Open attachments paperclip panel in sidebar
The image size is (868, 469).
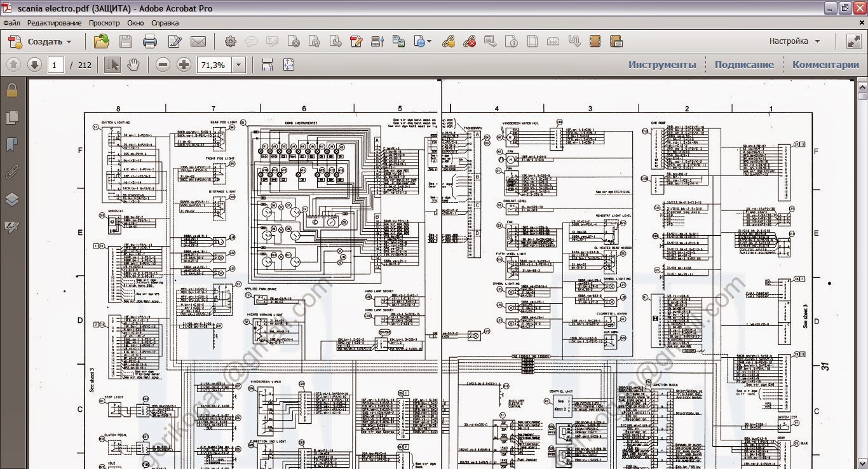point(11,172)
